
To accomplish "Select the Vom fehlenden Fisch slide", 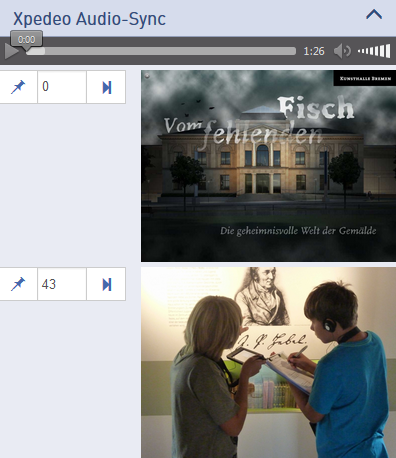I will (x=268, y=166).
